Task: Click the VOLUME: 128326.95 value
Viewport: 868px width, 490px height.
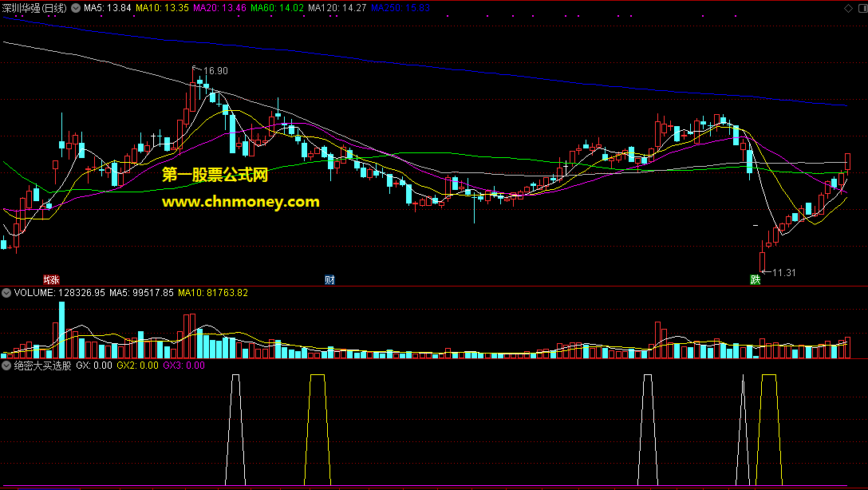Action: (x=59, y=293)
